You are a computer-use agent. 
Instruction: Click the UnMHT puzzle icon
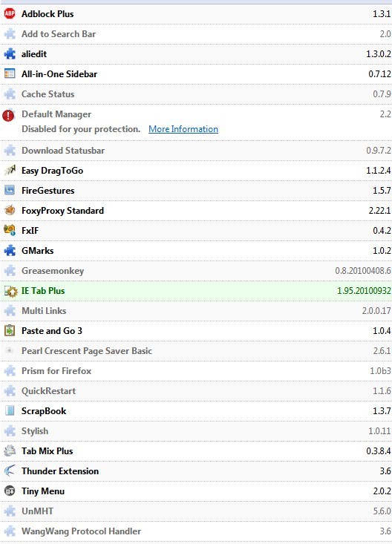point(10,511)
